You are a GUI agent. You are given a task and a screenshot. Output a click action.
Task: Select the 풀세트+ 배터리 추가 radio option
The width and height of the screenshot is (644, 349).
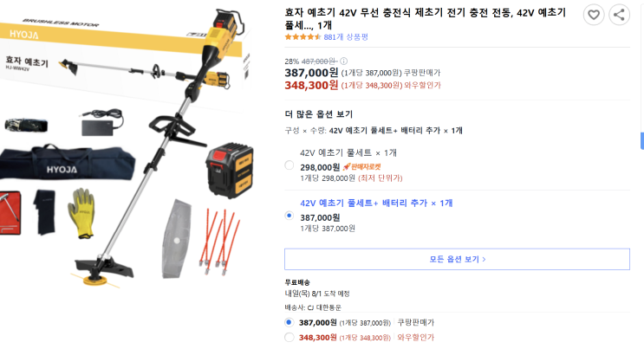[x=289, y=215]
